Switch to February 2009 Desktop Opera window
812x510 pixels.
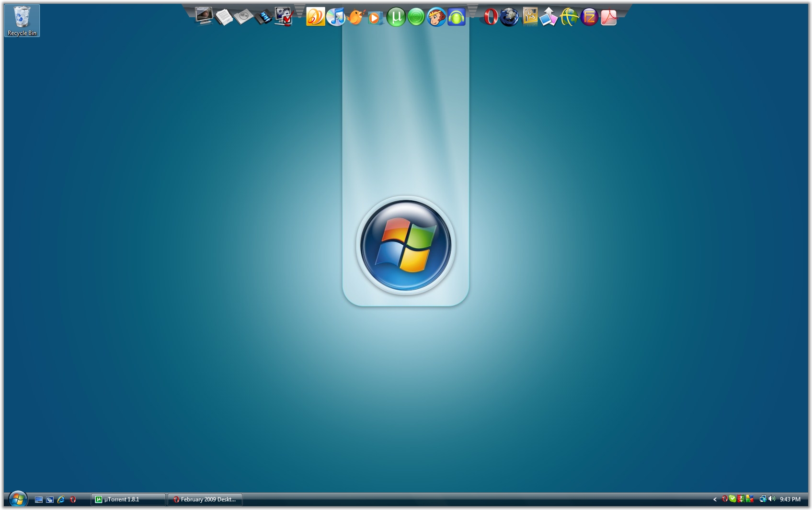205,499
